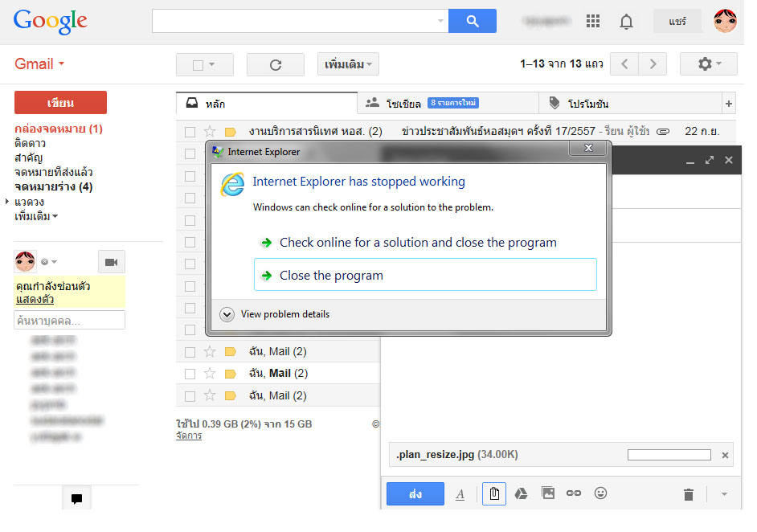
Task: Open the chat bubble icon at bottom
Action: tap(76, 498)
